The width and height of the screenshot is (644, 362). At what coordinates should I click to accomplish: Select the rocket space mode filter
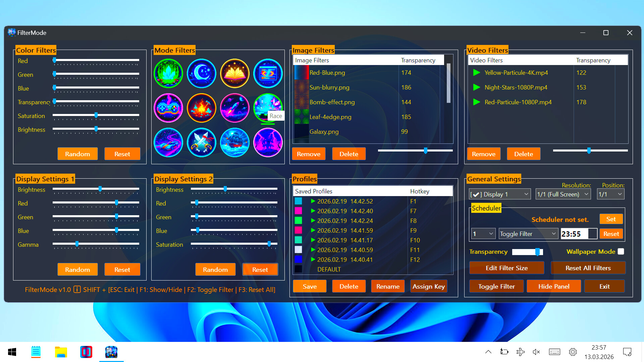[235, 108]
